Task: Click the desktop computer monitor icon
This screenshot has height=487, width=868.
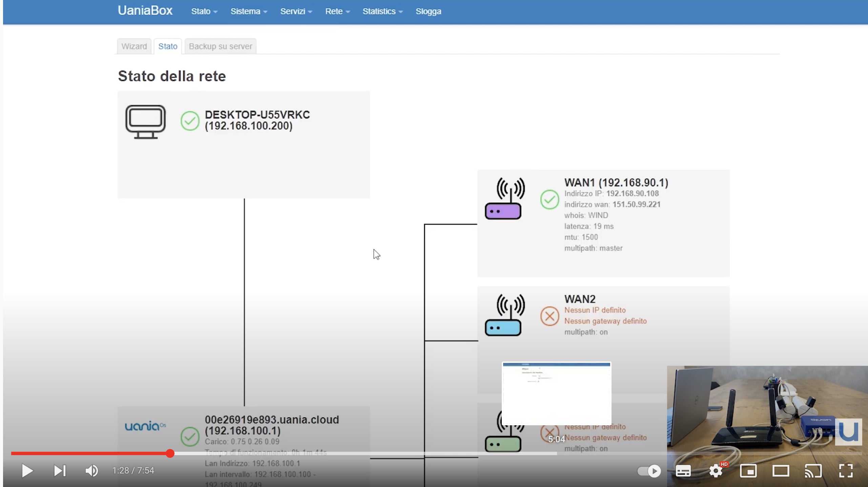Action: coord(145,122)
